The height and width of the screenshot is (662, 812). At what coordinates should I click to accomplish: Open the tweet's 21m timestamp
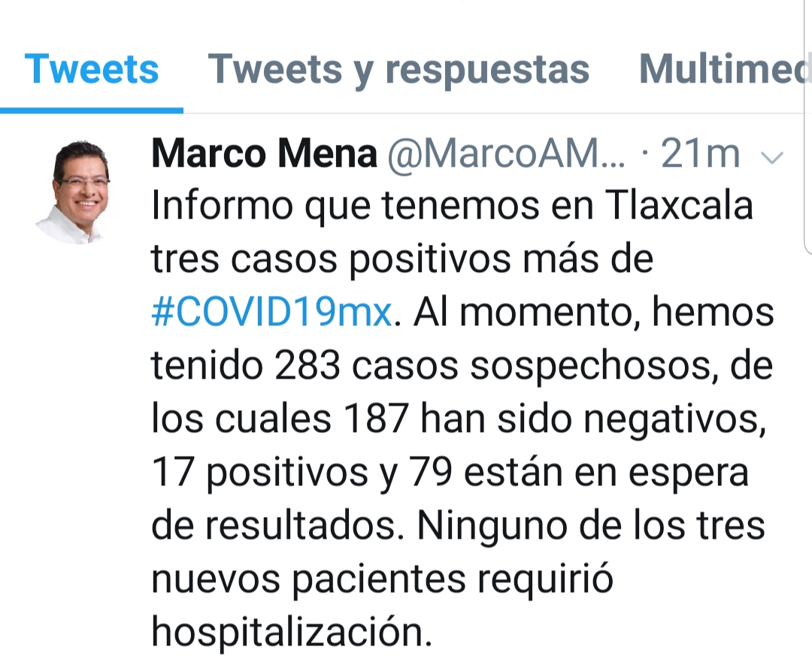(x=700, y=154)
